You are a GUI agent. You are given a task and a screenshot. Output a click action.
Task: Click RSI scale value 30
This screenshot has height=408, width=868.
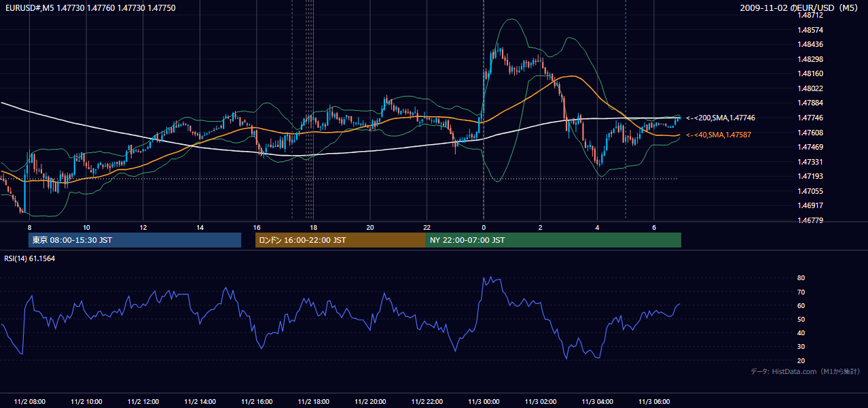(801, 347)
